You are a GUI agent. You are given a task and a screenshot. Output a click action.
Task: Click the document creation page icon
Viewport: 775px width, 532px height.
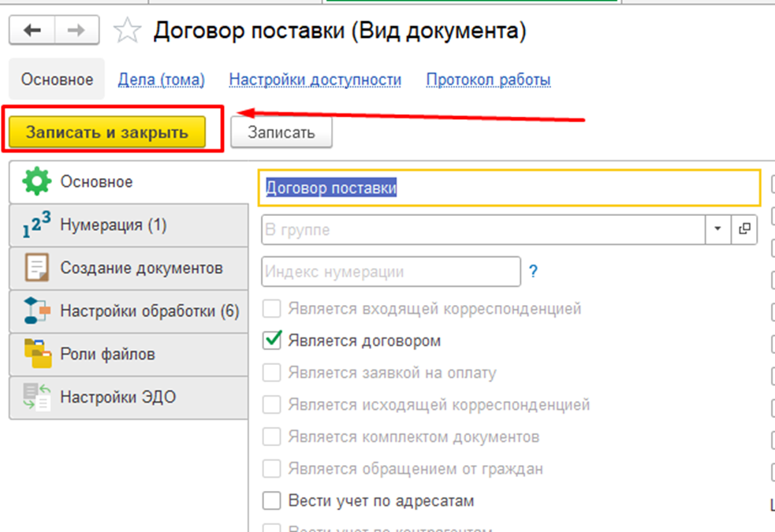tap(36, 268)
